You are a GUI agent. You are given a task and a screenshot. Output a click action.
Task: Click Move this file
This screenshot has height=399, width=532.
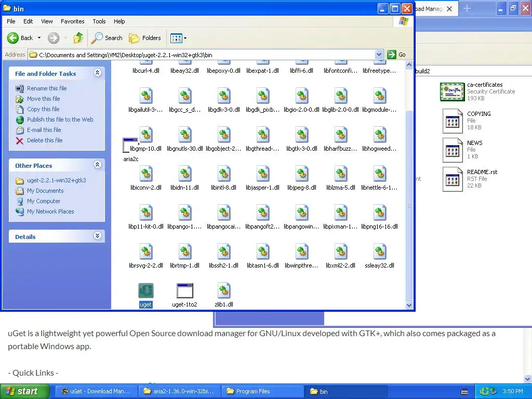pos(44,99)
